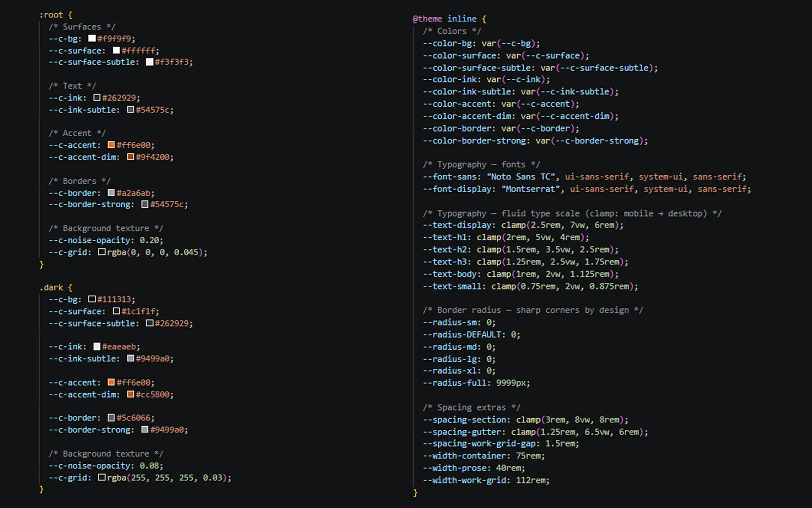Click the '40rem' prose width value
Viewport: 812px width, 508px height.
(509, 468)
